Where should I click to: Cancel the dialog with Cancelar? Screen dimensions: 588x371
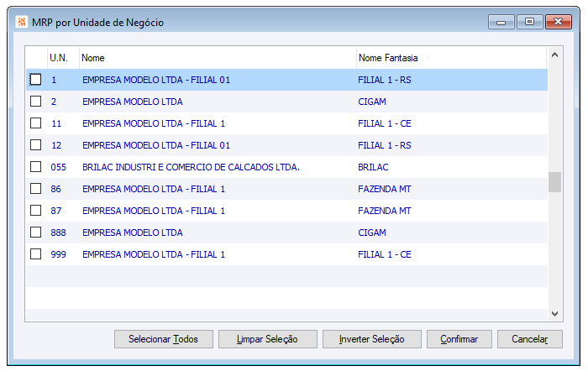coord(530,339)
